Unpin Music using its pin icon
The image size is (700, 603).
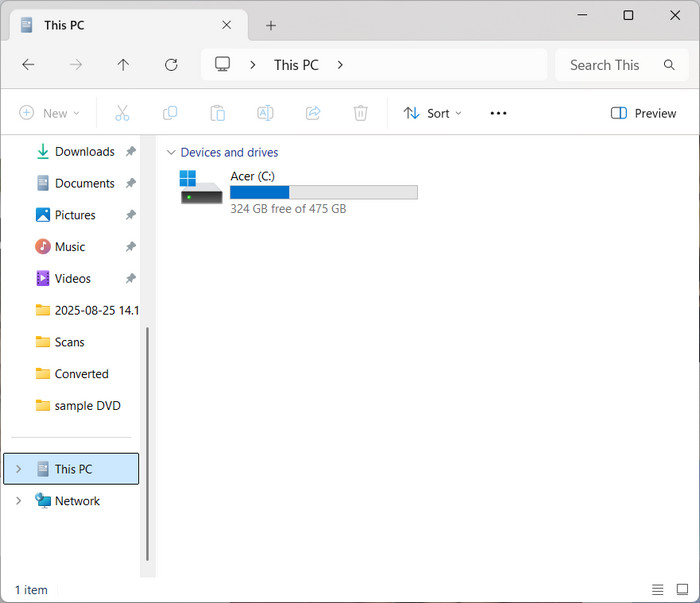(x=130, y=247)
